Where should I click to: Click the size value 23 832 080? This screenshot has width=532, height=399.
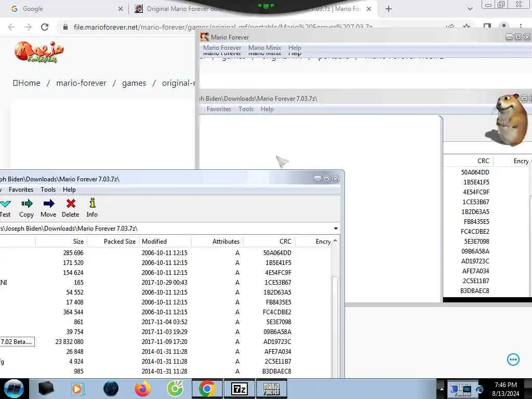point(69,342)
